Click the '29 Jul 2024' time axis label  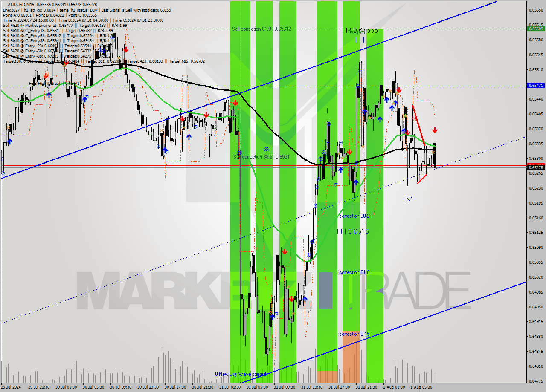(x=11, y=387)
